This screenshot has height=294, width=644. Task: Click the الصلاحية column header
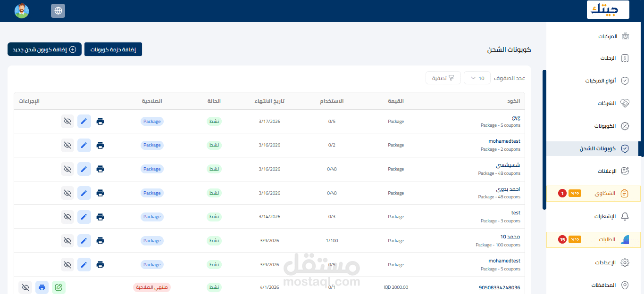(152, 101)
